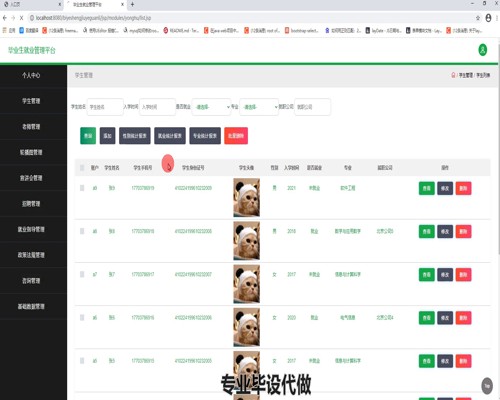Click the home icon in breadcrumb
500x400 pixels.
[453, 75]
